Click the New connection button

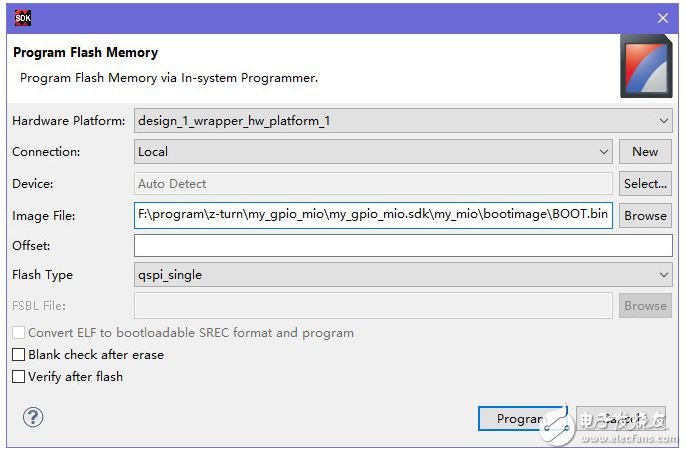[645, 152]
